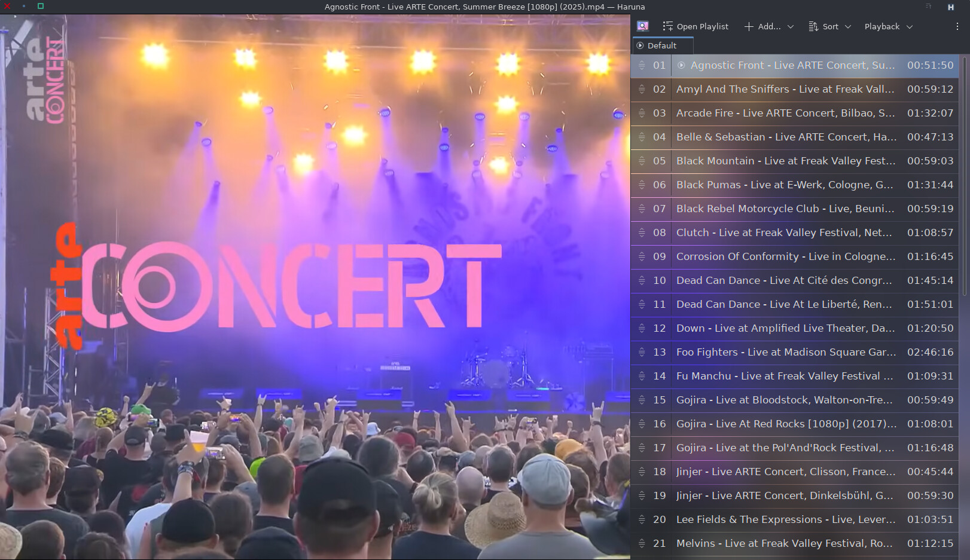Select Arcade Fire live in Bilbao entry

(785, 113)
